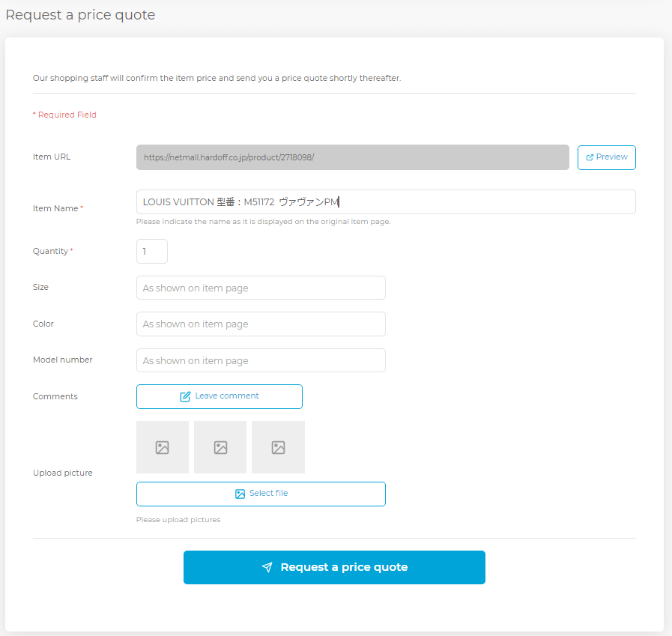
Task: Click the Quantity input box
Action: (x=152, y=251)
